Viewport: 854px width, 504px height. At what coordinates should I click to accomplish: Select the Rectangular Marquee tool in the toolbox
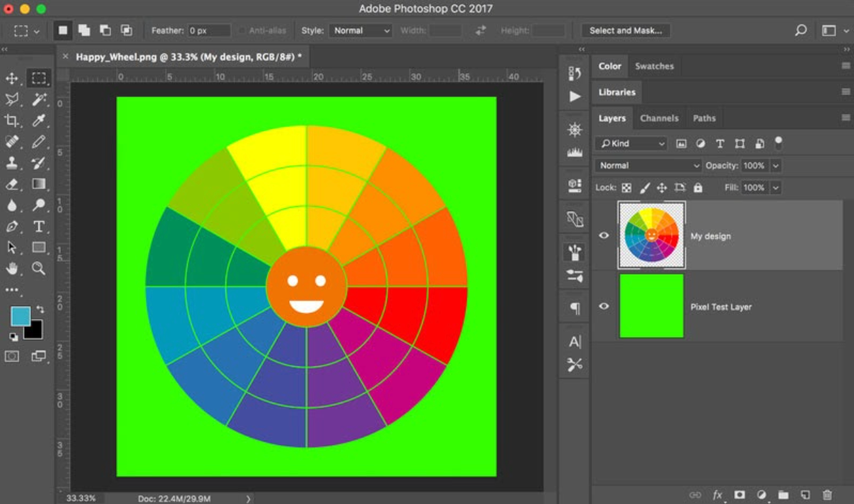[39, 79]
